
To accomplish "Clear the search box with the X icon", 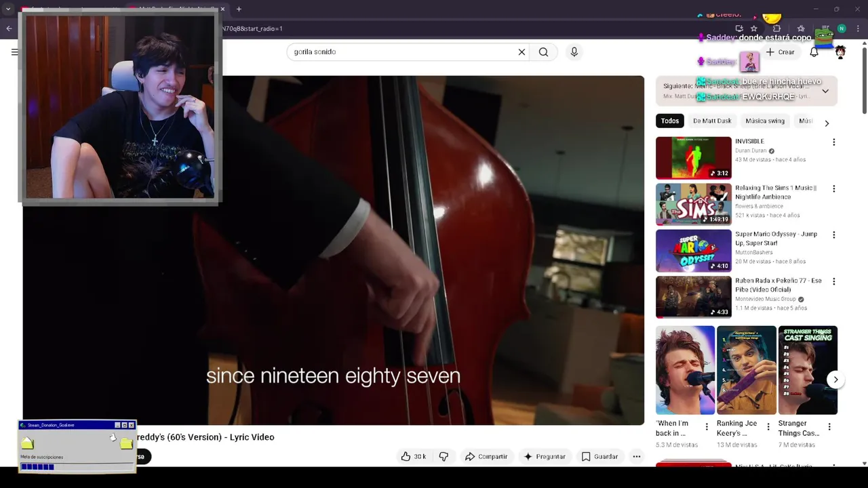I will click(521, 52).
